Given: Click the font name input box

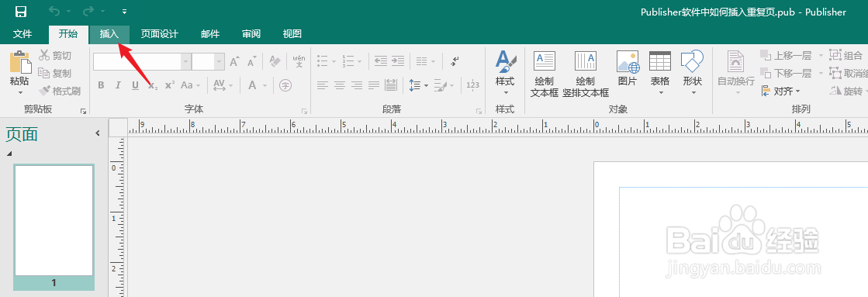Looking at the screenshot, I should pyautogui.click(x=137, y=61).
